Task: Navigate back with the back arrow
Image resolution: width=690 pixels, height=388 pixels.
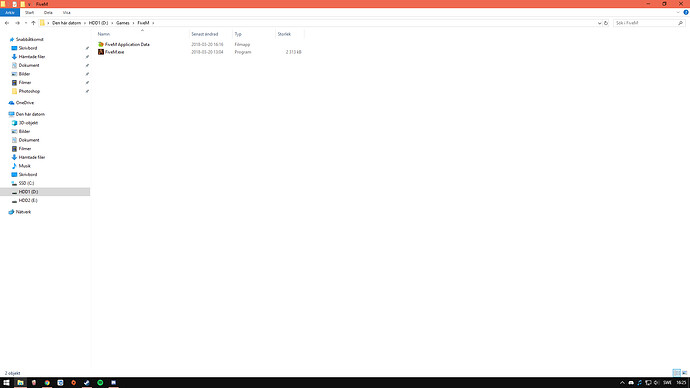Action: tap(7, 23)
